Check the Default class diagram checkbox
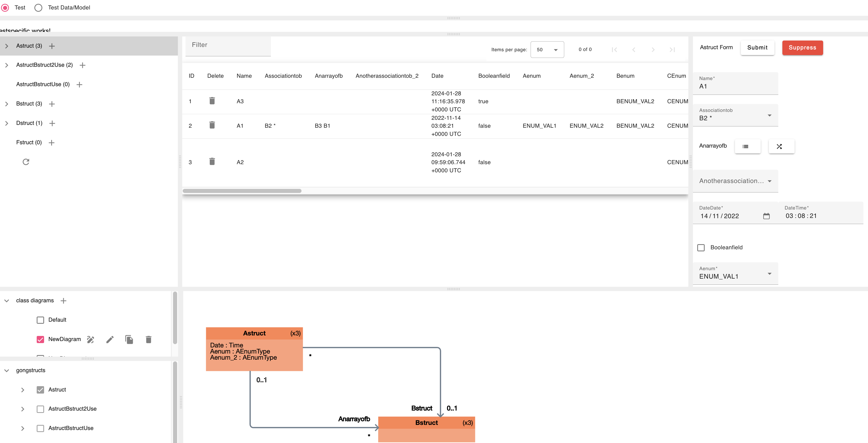 (x=41, y=320)
